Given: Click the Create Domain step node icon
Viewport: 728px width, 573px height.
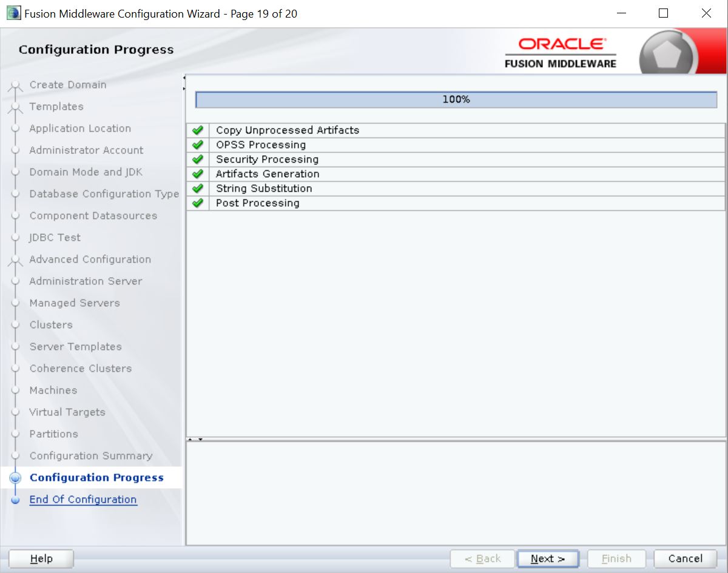Looking at the screenshot, I should 15,87.
